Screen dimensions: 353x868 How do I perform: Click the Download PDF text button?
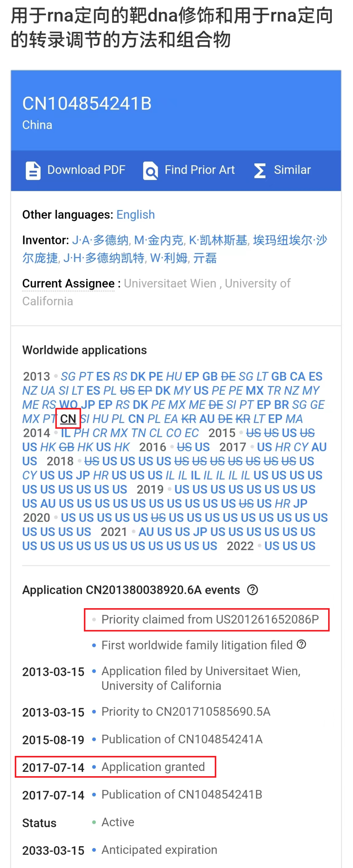point(86,170)
